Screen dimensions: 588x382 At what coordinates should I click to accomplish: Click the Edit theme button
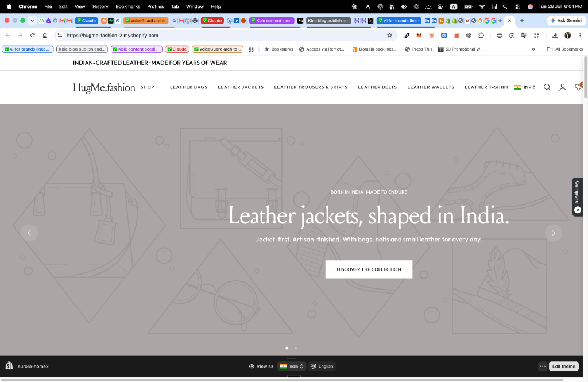click(563, 366)
